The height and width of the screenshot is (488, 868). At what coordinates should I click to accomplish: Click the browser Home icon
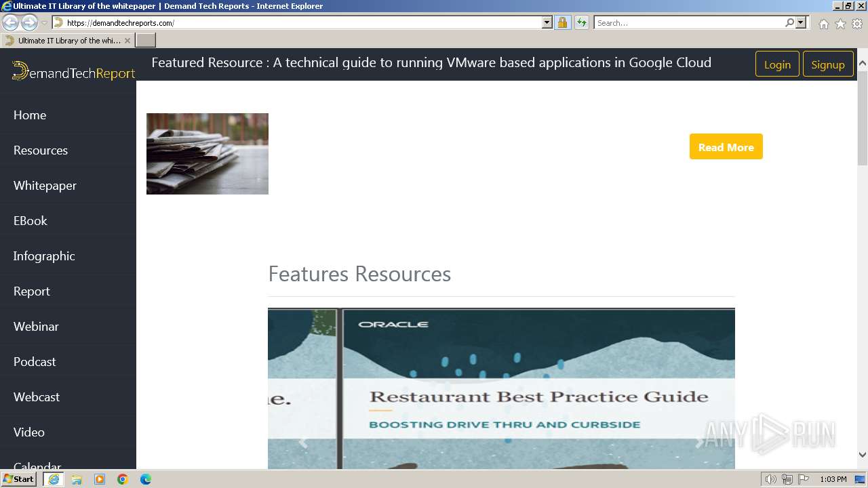pos(823,24)
